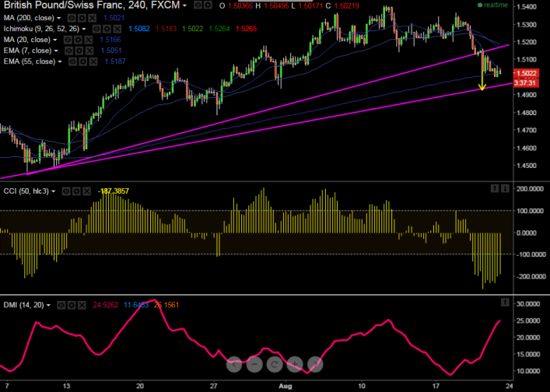Toggle visibility of the DMI indicator
This screenshot has height=392, width=550.
pyautogui.click(x=61, y=305)
